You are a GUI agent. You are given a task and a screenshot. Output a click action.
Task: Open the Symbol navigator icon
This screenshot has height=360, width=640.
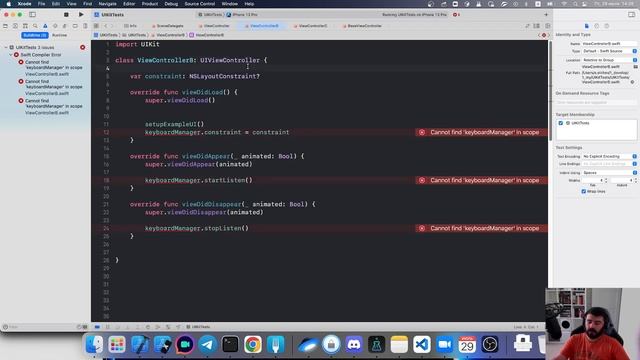pos(25,26)
